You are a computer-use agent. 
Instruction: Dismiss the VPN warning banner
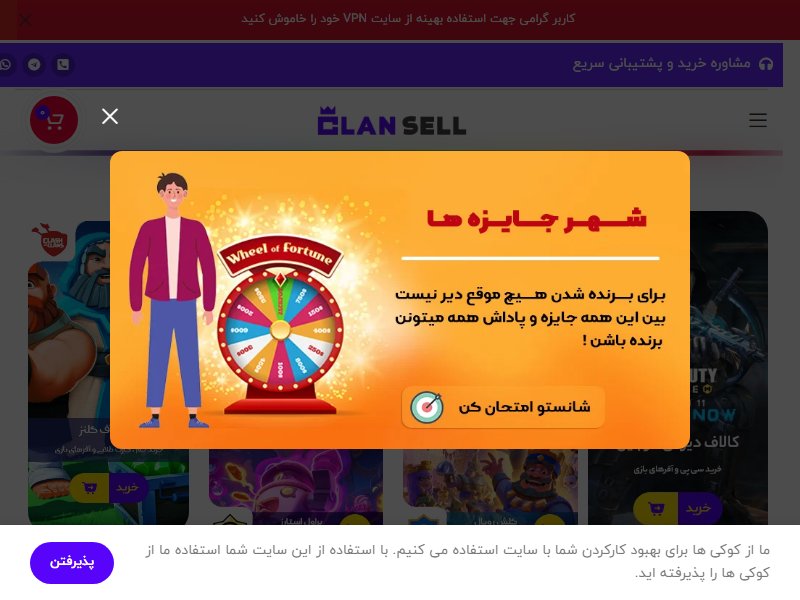pyautogui.click(x=24, y=20)
